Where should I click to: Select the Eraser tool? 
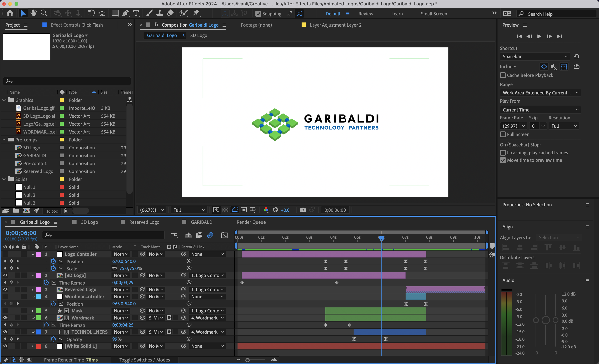pyautogui.click(x=170, y=13)
